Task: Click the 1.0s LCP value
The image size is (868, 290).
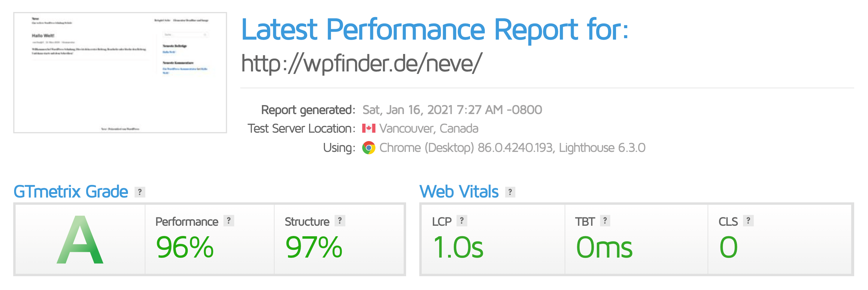Action: coord(458,247)
